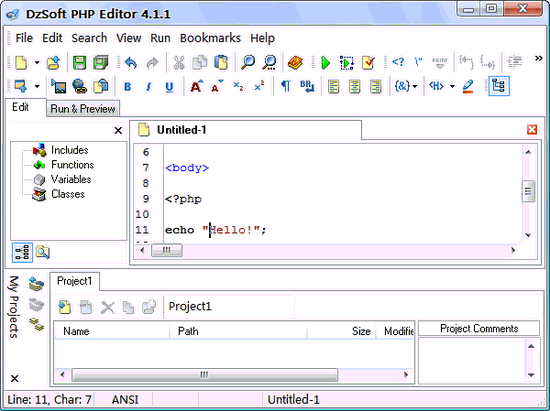The image size is (550, 411).
Task: Align text center
Action: click(354, 86)
